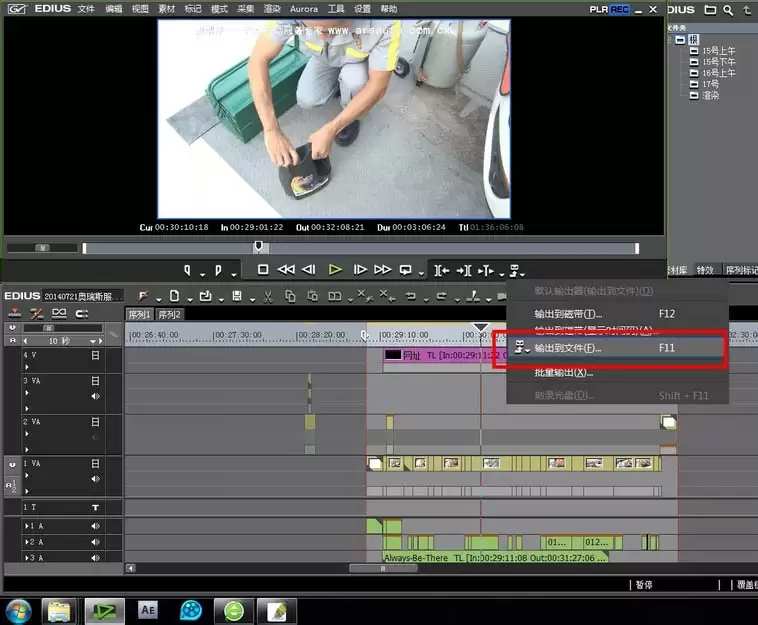Click the Fast forward button

[383, 269]
